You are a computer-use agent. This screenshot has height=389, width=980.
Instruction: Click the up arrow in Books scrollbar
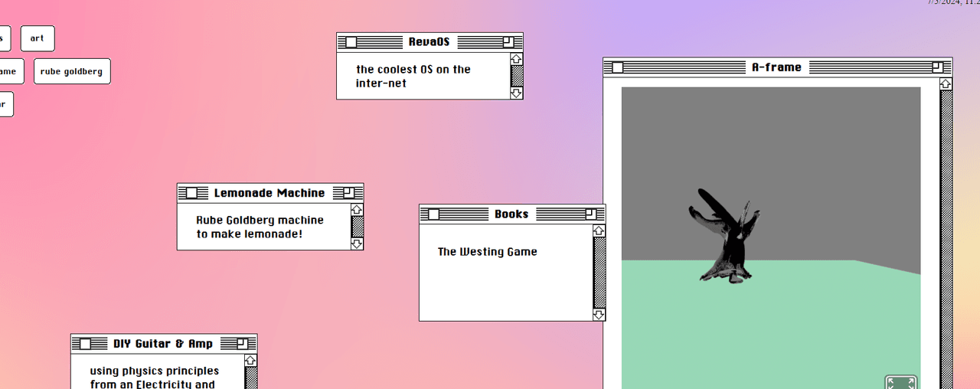pos(599,230)
